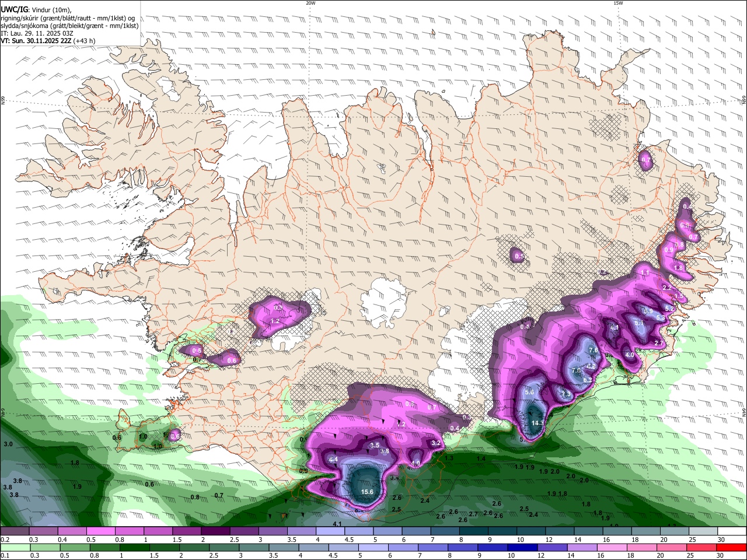Click the 15.6 snowfall maximum on map
This screenshot has height=560, width=747.
coord(367,492)
